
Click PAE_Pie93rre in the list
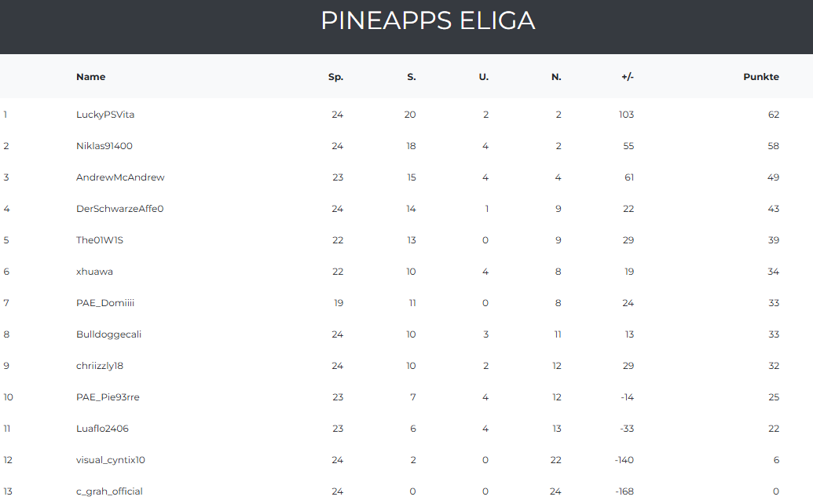[108, 397]
